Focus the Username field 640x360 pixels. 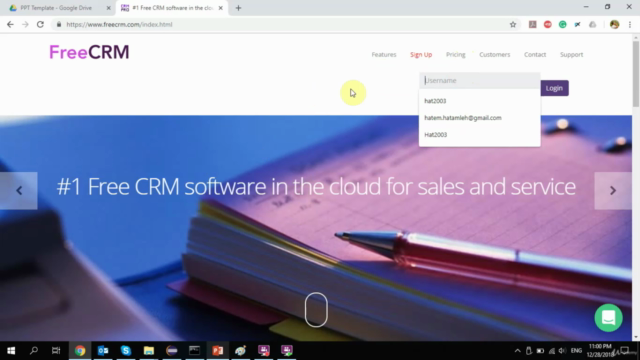[x=480, y=80]
